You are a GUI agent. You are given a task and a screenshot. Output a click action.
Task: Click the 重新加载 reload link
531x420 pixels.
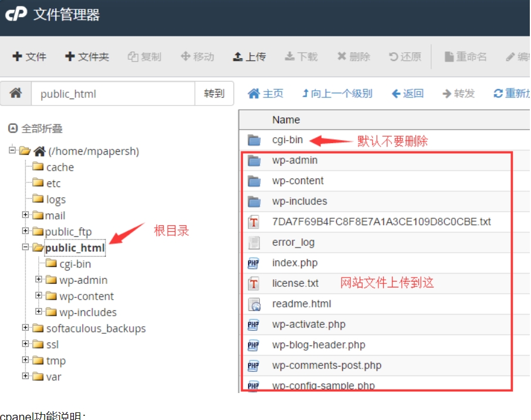(512, 93)
